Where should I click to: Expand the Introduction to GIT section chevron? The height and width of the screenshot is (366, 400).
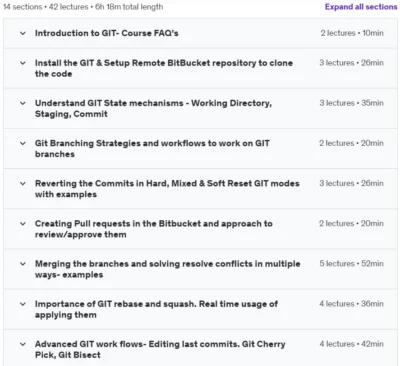tap(23, 33)
